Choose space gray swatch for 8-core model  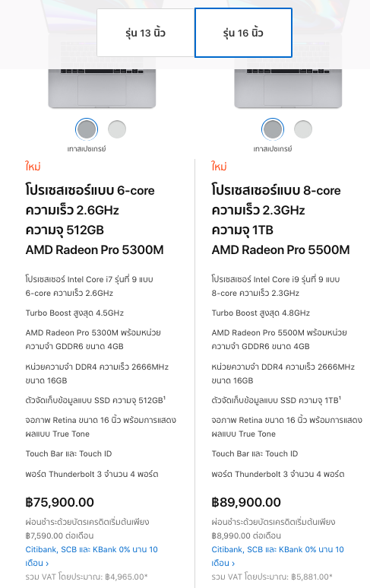(273, 129)
